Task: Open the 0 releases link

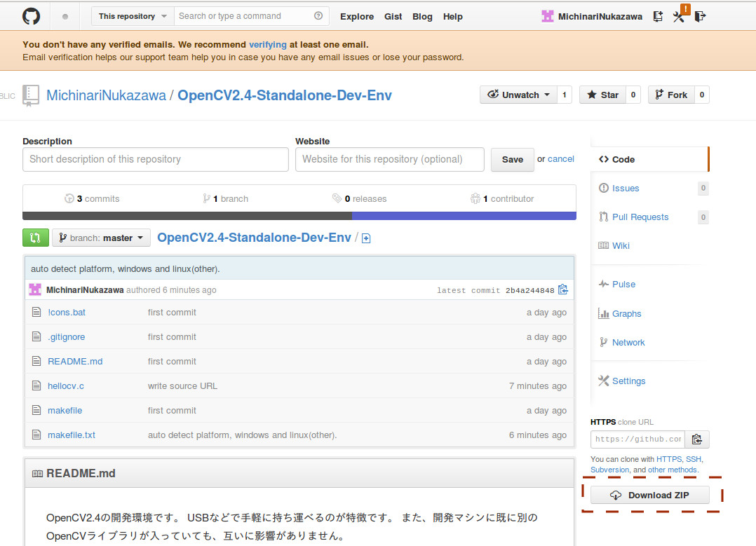Action: (360, 198)
